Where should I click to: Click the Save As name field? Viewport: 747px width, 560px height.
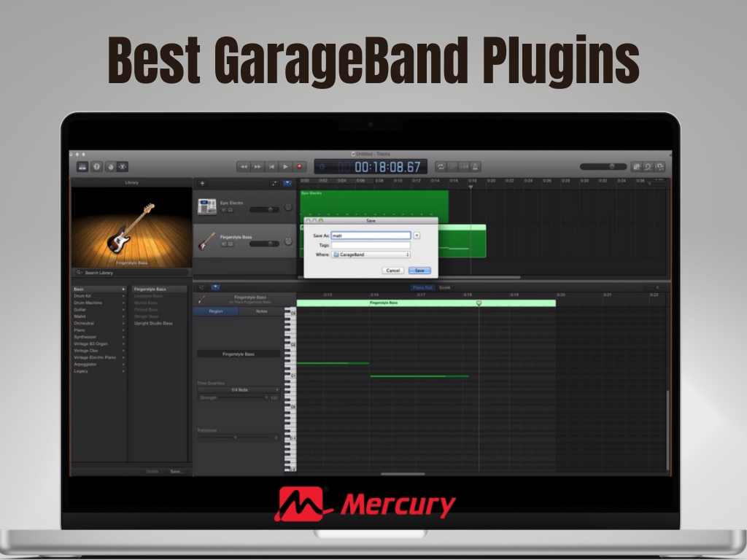371,236
